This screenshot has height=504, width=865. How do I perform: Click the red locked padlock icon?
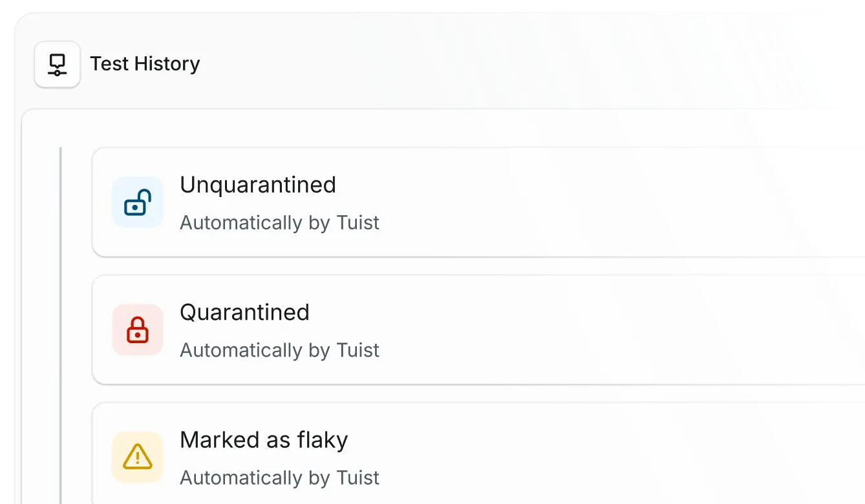[138, 330]
